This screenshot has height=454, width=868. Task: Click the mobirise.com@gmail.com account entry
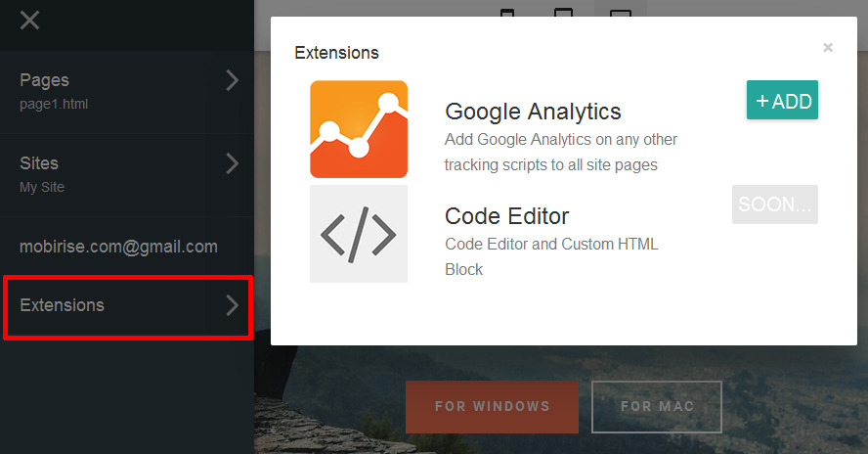coord(118,247)
